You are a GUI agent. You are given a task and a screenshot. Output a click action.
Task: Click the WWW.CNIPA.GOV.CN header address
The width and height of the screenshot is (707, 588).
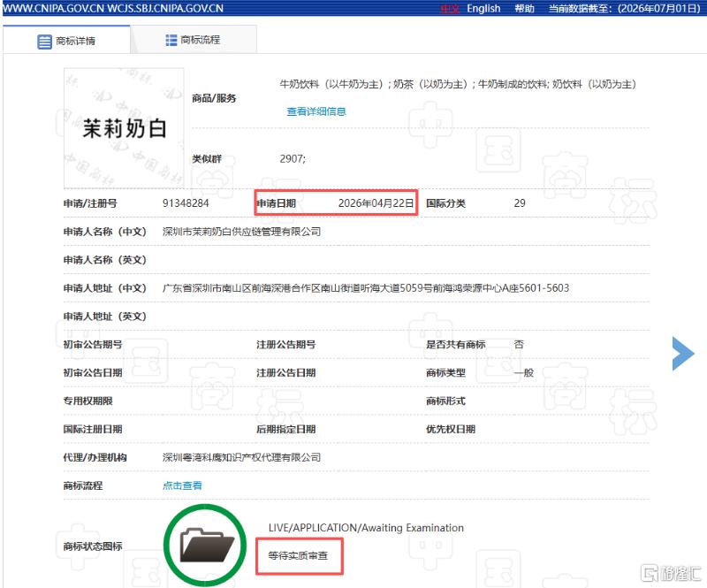tap(53, 8)
